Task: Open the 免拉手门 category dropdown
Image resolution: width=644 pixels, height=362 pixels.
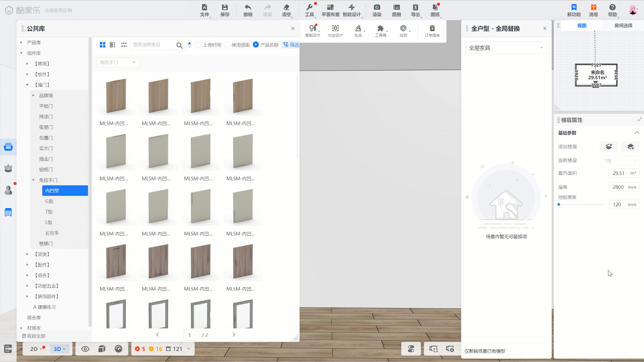Action: pos(118,62)
